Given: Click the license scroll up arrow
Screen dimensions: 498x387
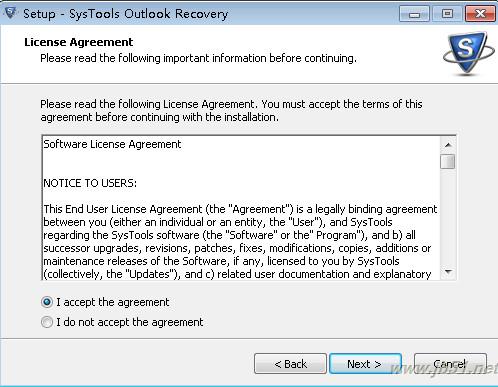Looking at the screenshot, I should pyautogui.click(x=448, y=145).
